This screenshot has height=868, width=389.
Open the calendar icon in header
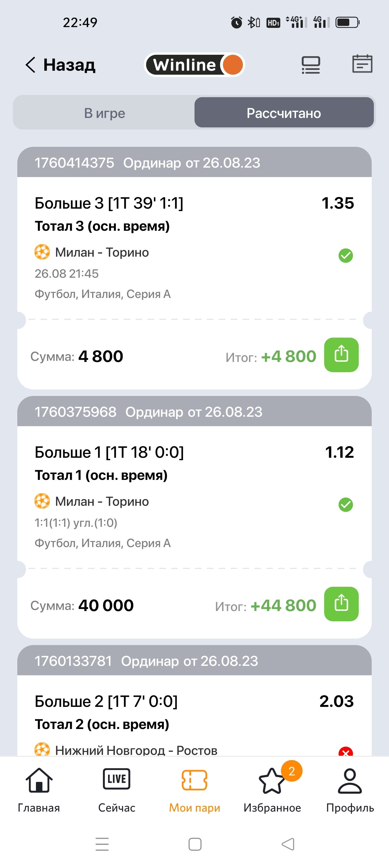tap(362, 64)
